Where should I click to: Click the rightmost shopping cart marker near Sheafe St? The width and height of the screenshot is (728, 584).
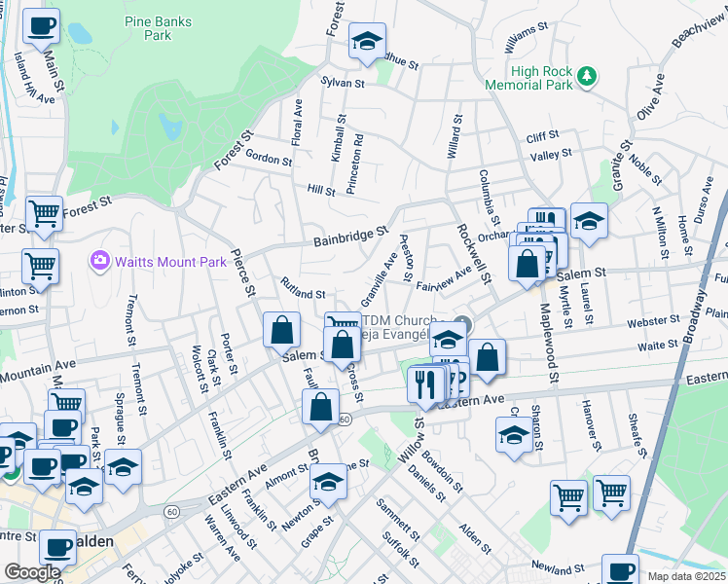tap(611, 493)
